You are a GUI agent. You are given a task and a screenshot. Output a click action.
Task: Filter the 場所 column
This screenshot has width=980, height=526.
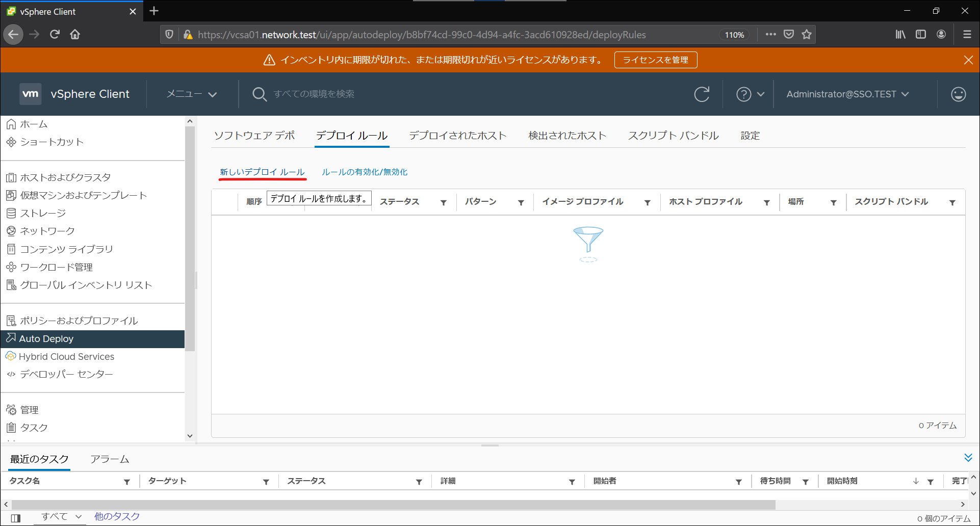point(833,202)
